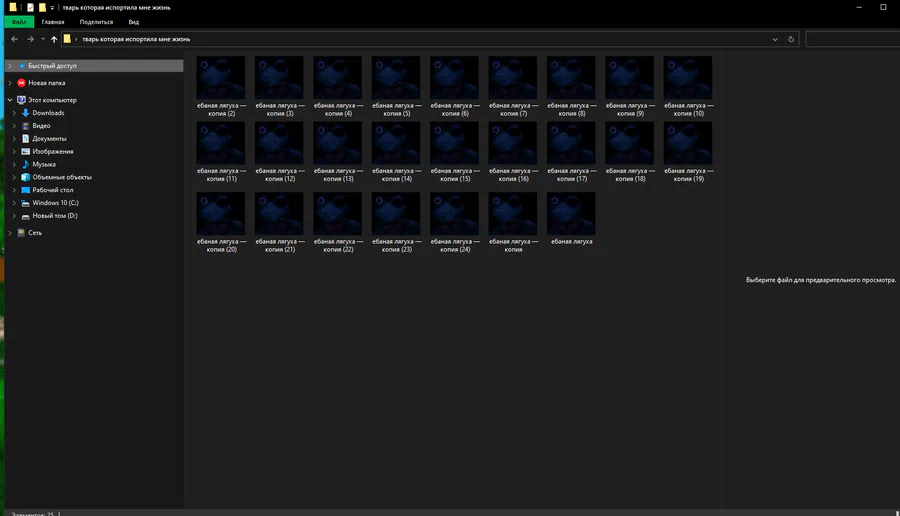Select Новая папка in the sidebar
Screen dimensions: 900x516
tap(46, 83)
